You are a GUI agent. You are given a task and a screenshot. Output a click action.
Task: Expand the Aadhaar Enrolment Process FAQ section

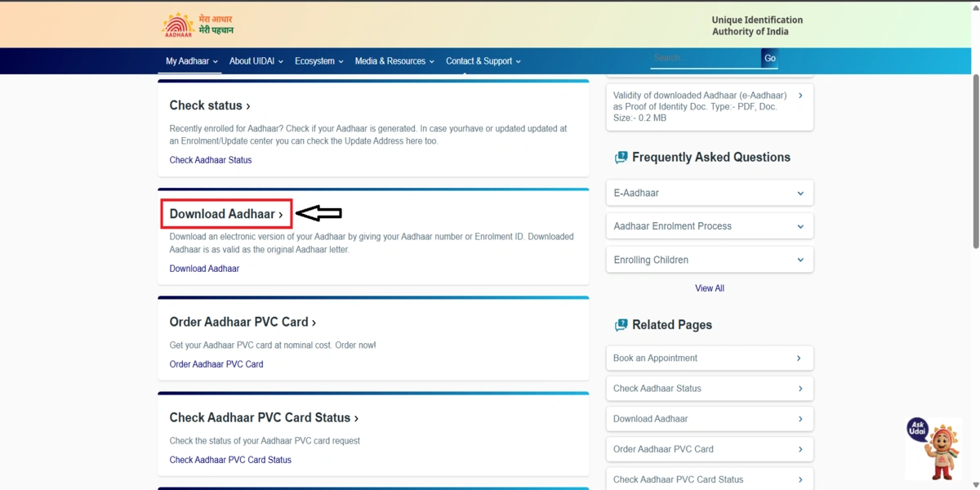coord(709,225)
